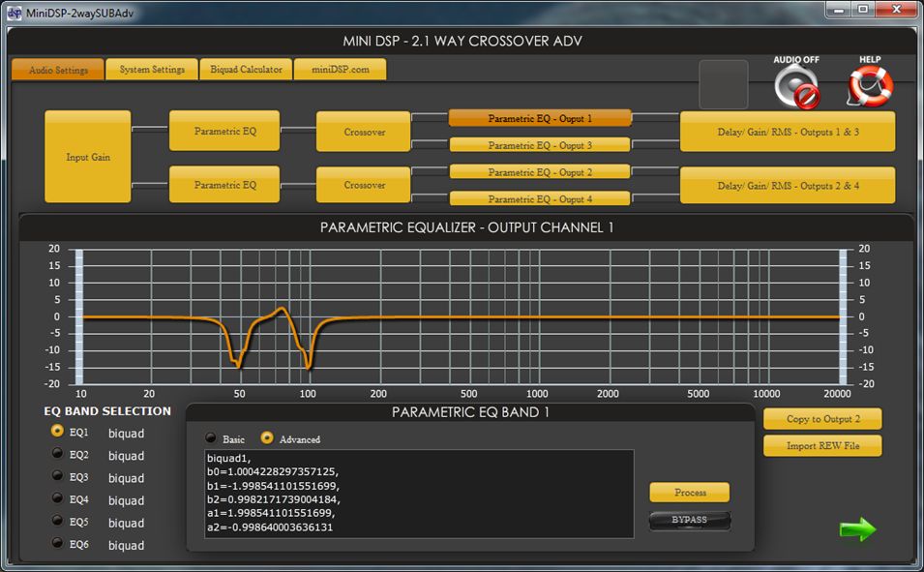The height and width of the screenshot is (572, 924).
Task: Select Parametric EQ - Ouput 1 block
Action: (540, 118)
